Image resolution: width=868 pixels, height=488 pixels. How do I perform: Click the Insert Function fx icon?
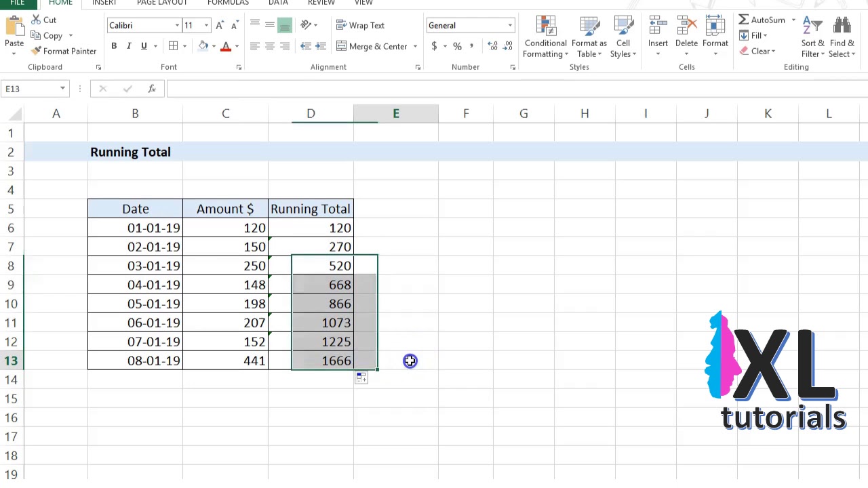click(152, 89)
